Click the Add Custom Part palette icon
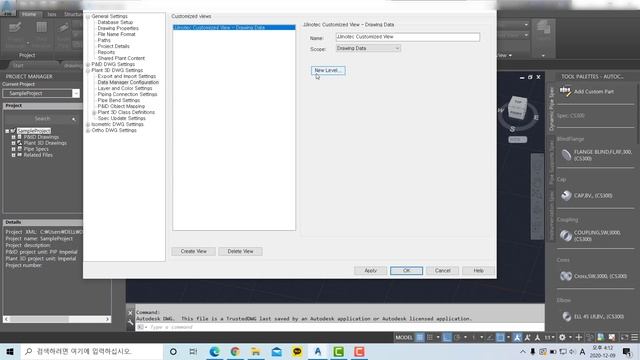Viewport: 640px width, 360px height. point(565,91)
